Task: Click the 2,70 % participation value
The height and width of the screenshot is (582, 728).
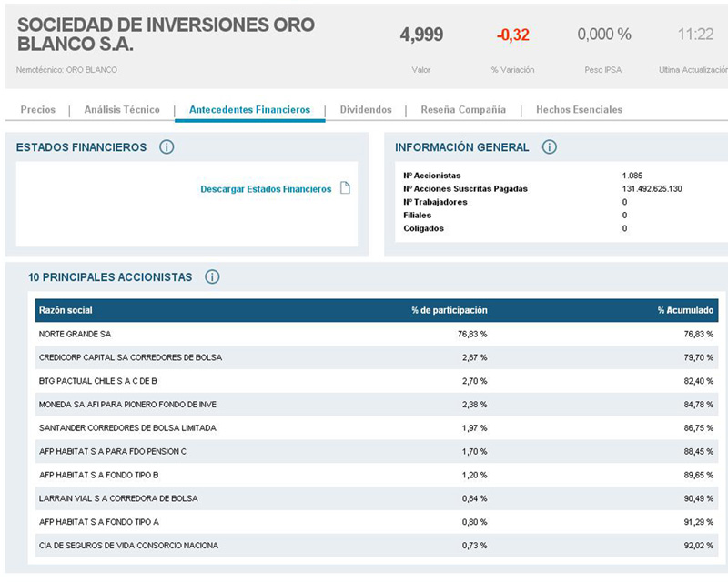Action: pos(474,381)
